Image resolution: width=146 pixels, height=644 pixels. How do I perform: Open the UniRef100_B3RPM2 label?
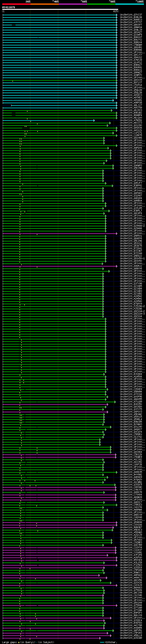[x=131, y=186]
